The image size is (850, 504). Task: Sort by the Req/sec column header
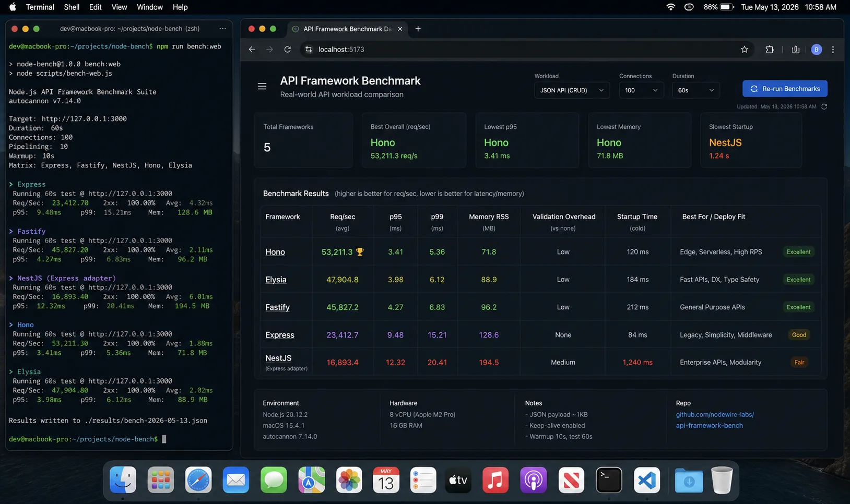(x=343, y=222)
